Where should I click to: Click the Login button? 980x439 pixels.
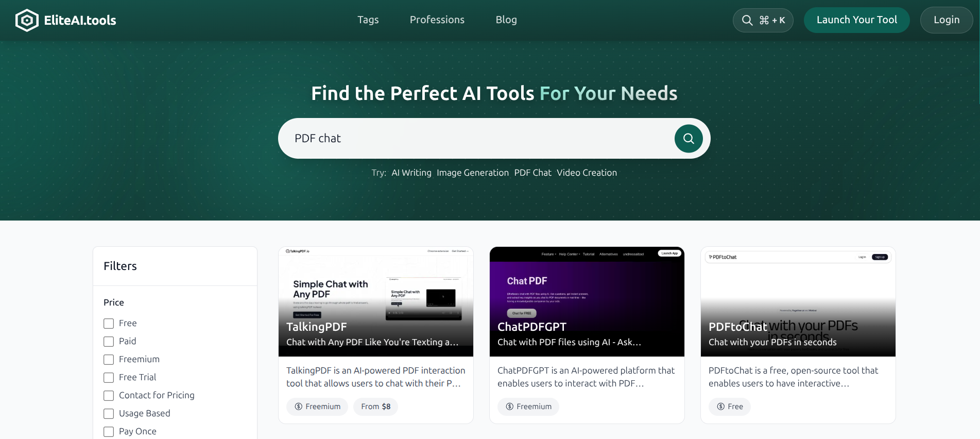(947, 20)
